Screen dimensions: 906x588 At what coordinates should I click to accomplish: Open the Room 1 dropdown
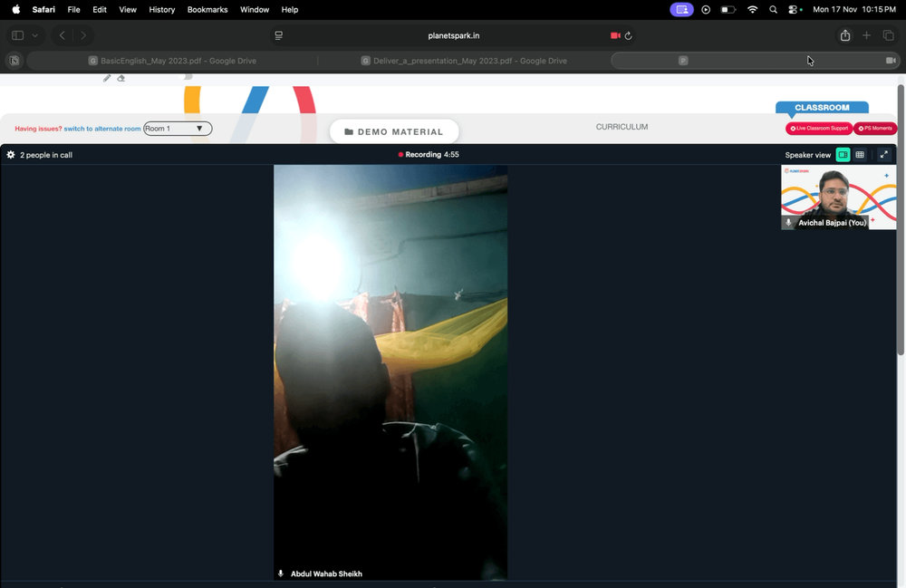(178, 129)
